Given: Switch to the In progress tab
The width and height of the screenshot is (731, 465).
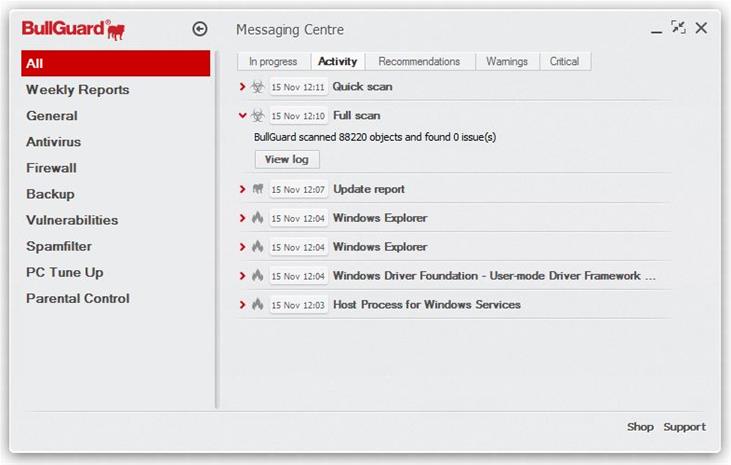Looking at the screenshot, I should point(273,61).
